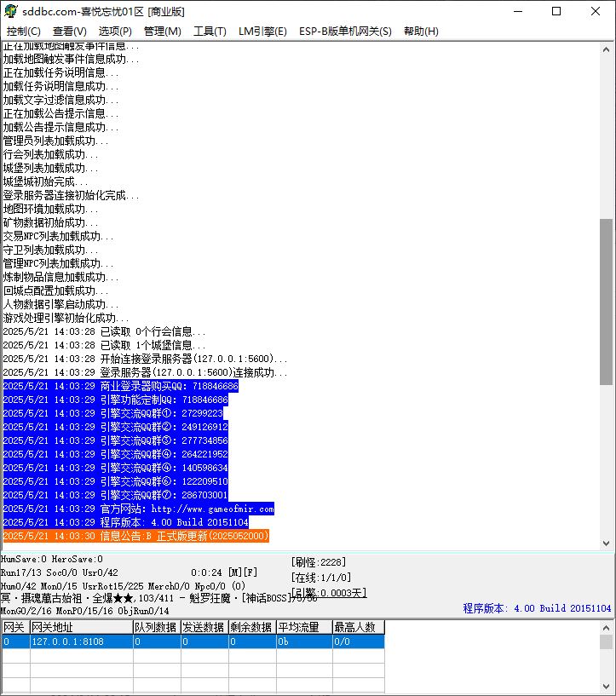Close the sddbc.com window

pyautogui.click(x=596, y=11)
